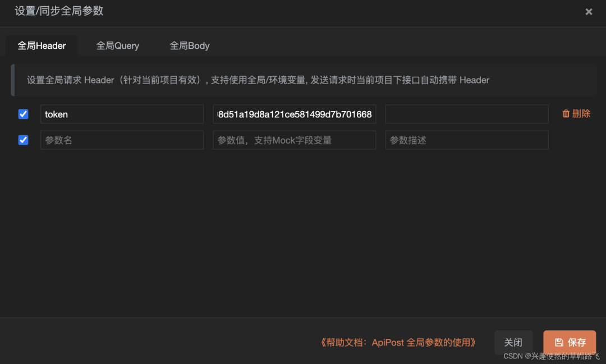Click the 保存 save button
This screenshot has width=606, height=364.
[570, 342]
